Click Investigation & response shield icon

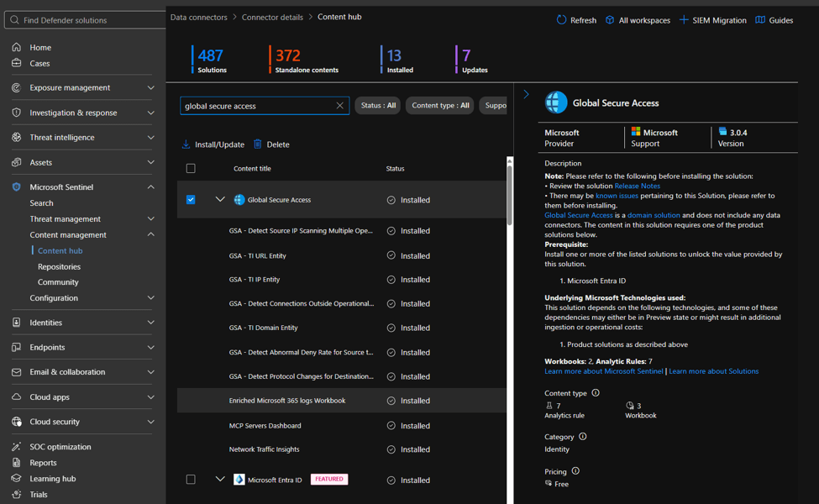[17, 113]
